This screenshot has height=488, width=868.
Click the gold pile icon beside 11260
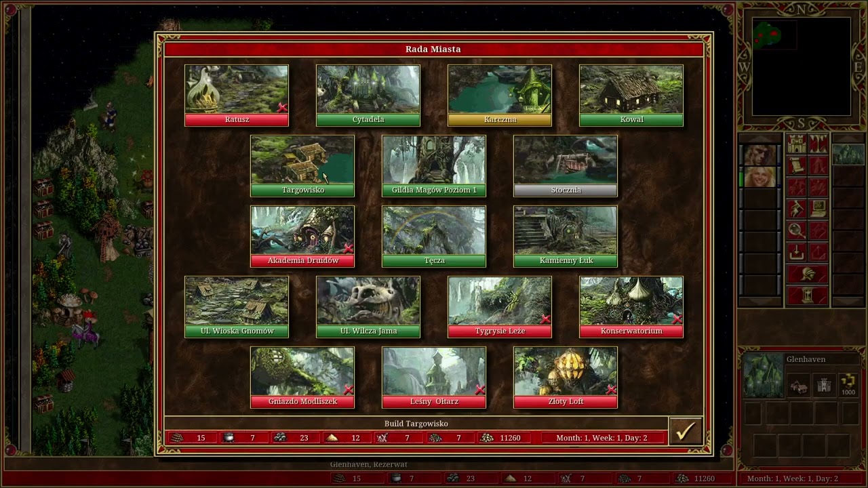pyautogui.click(x=487, y=438)
